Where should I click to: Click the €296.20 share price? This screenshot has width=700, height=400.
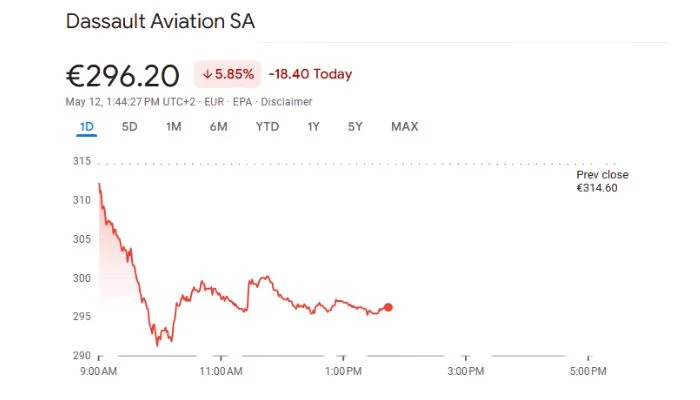pos(123,75)
